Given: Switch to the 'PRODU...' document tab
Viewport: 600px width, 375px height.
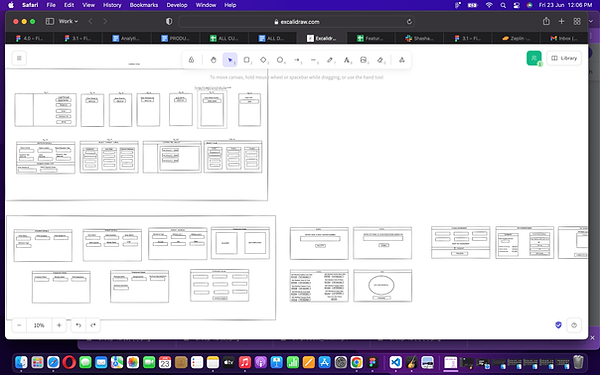Looking at the screenshot, I should [175, 38].
